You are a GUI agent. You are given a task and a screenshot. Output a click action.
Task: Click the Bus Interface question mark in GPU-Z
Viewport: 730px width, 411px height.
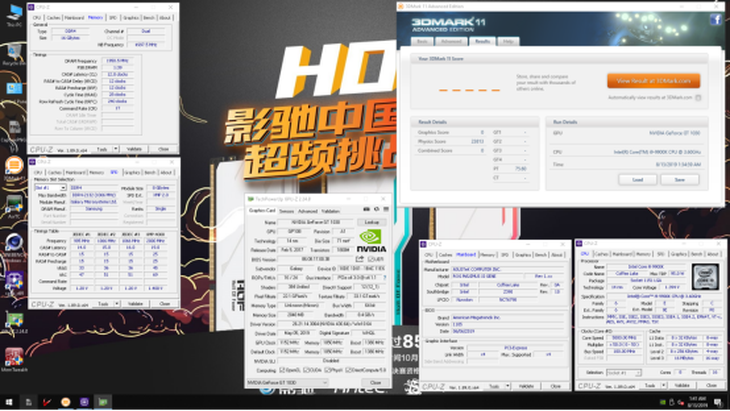384,278
